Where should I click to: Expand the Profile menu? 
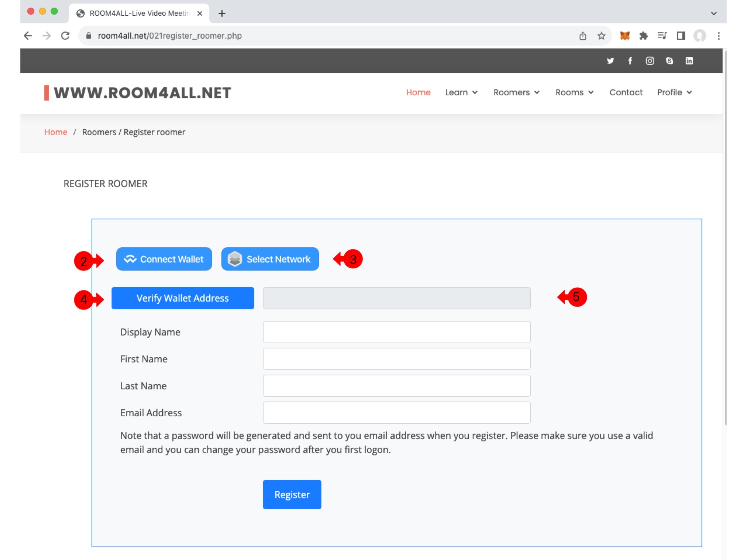[x=674, y=92]
